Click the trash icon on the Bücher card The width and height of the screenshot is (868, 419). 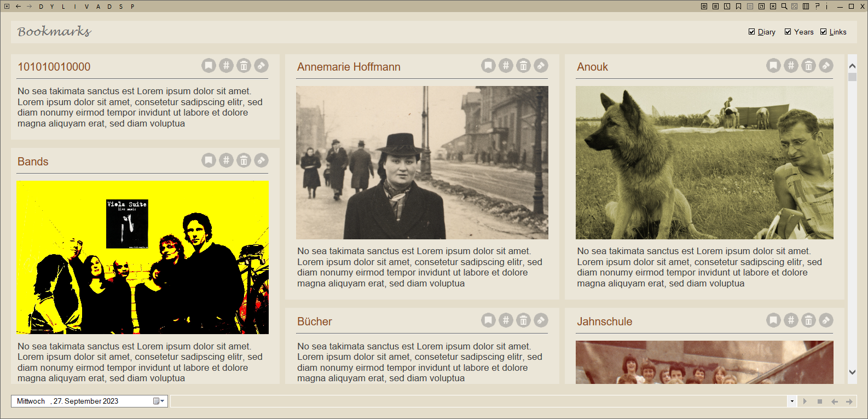click(523, 320)
